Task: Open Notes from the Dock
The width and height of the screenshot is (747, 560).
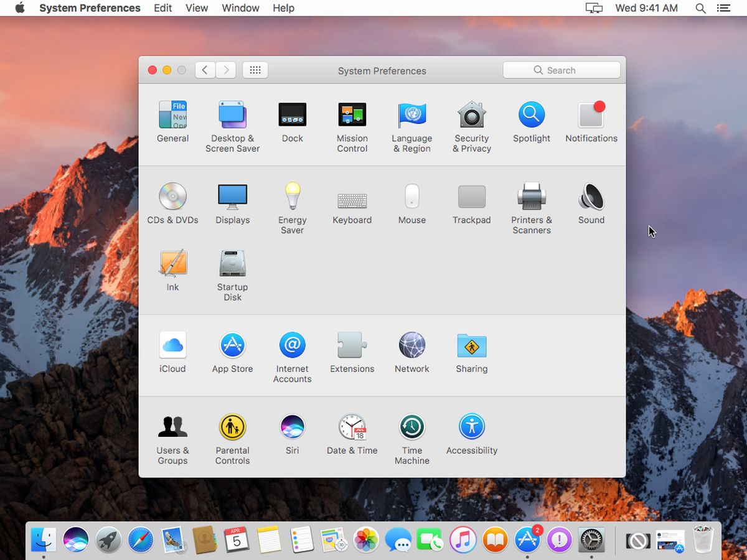Action: (270, 539)
